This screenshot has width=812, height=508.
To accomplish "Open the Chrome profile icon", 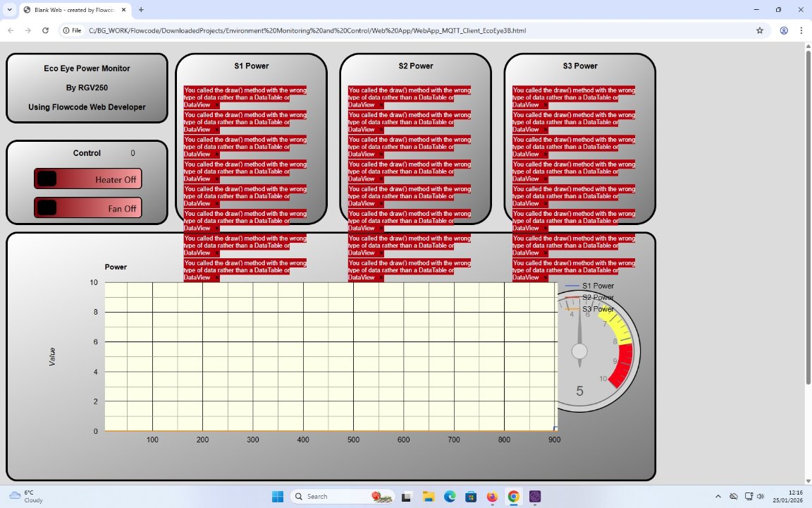I will (x=784, y=30).
